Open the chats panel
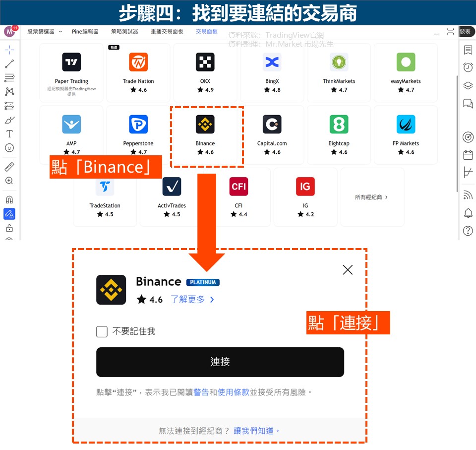 click(468, 104)
